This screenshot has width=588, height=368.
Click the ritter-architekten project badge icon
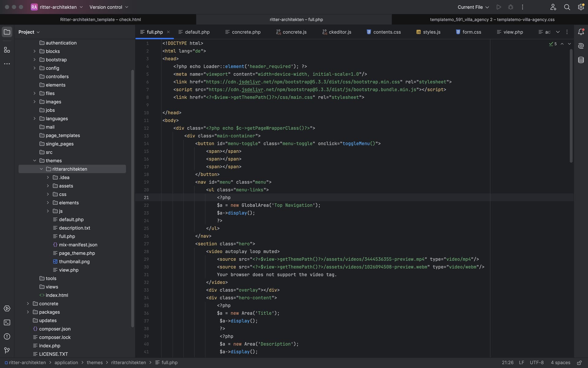pos(34,7)
